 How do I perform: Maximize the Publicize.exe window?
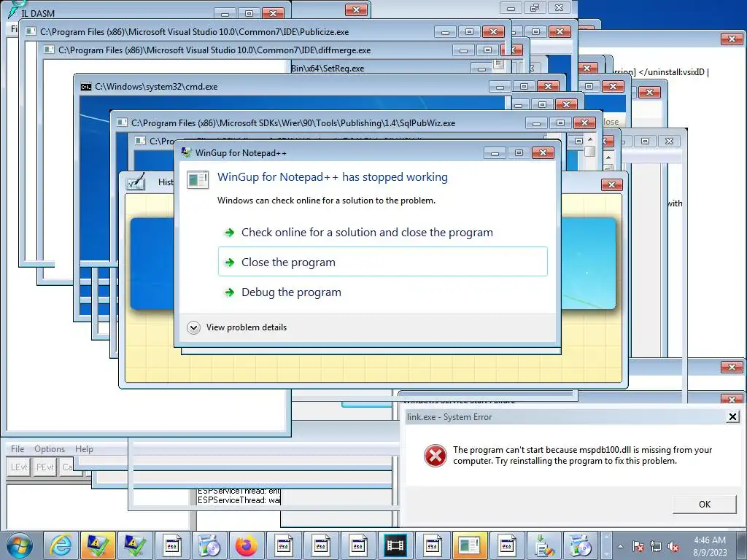click(469, 31)
